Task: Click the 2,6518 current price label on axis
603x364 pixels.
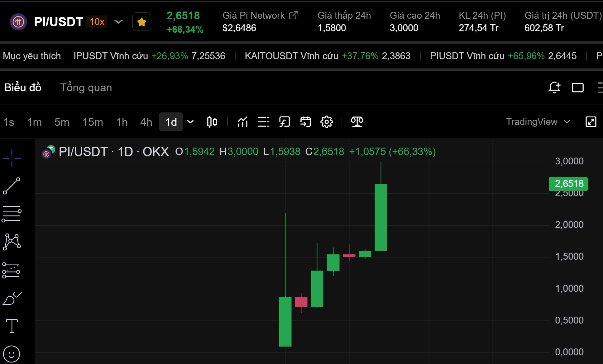Action: (x=568, y=184)
